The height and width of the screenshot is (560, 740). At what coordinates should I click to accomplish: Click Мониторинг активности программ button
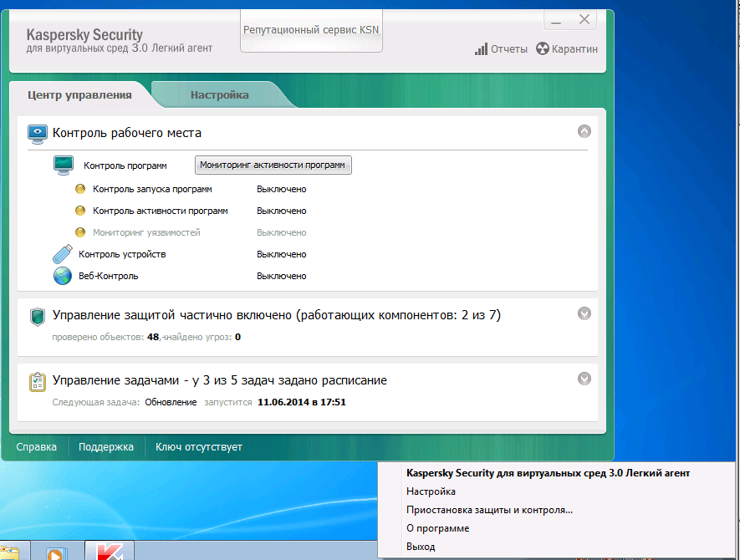pyautogui.click(x=273, y=165)
